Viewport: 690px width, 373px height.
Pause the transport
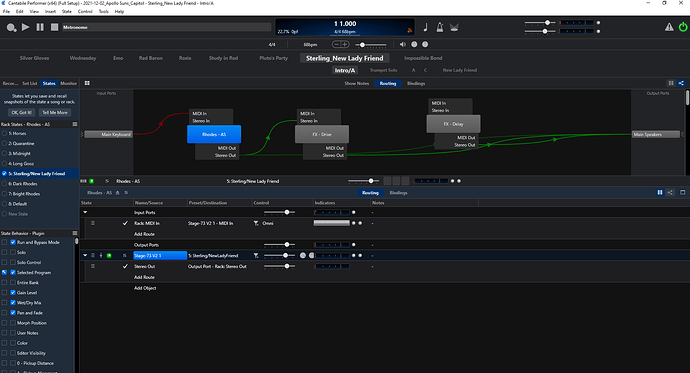pyautogui.click(x=40, y=27)
